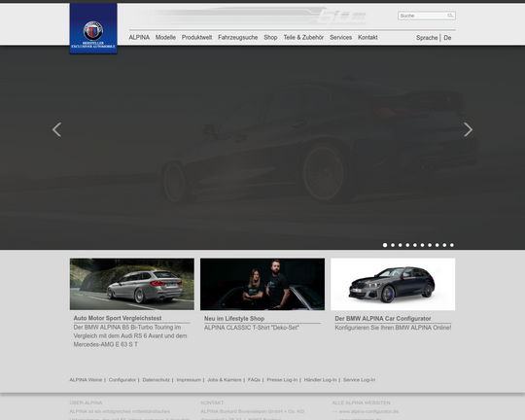Click the ÜBER ALPINA footer heading
Screen dimensions: 525x420
pos(86,402)
